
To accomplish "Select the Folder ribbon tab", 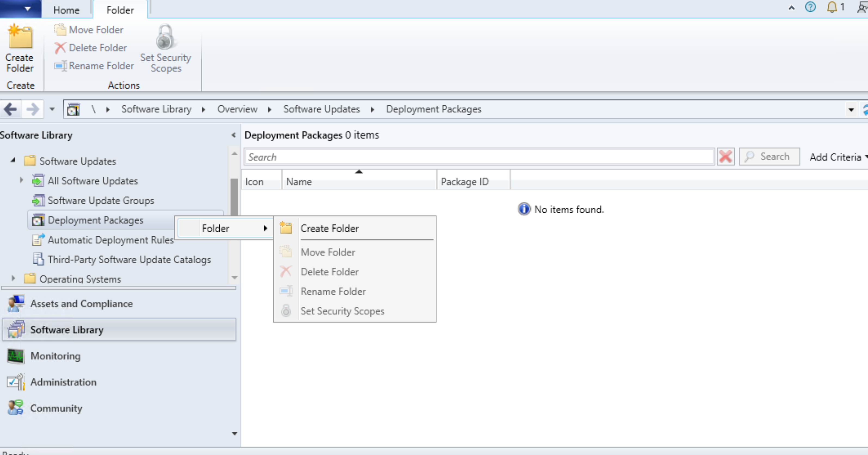I will [119, 10].
